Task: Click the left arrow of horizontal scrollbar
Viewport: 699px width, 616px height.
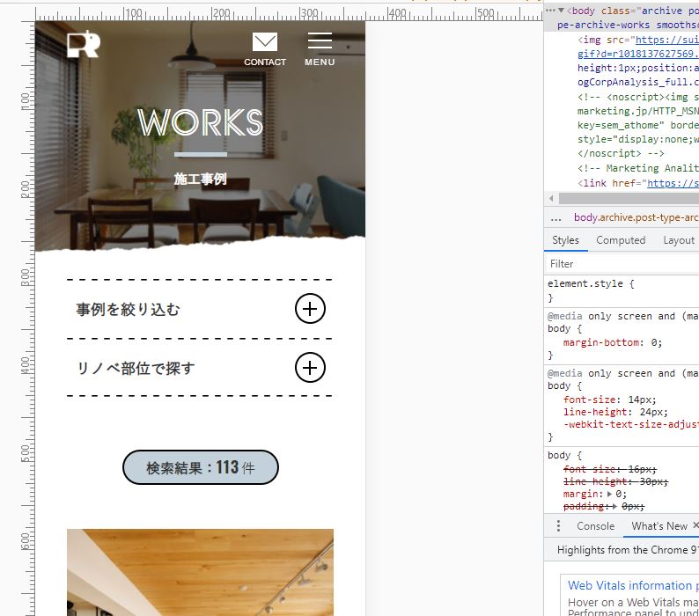Action: [551, 198]
